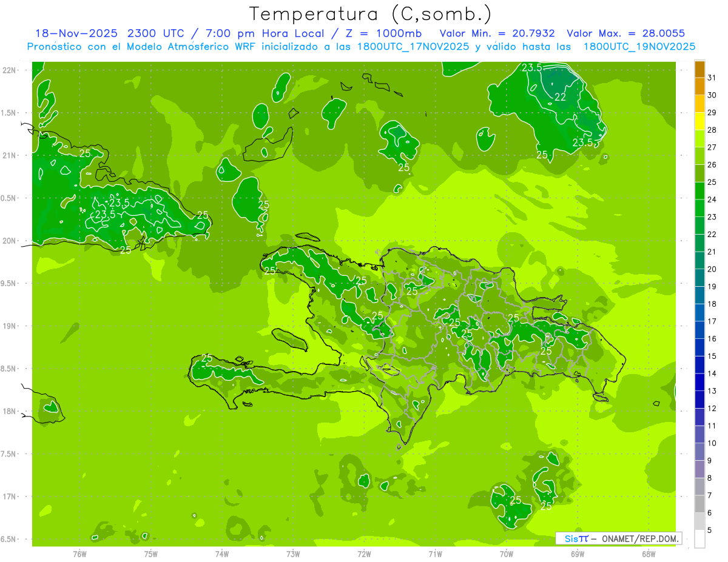
Task: Click the 28 label on the colour scale
Action: click(712, 130)
